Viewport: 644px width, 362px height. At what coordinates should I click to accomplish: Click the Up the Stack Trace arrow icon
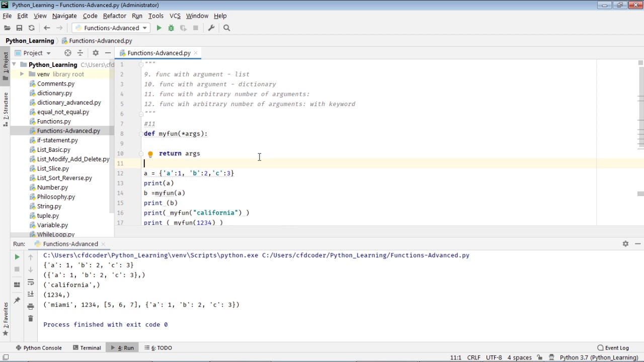[x=30, y=257]
